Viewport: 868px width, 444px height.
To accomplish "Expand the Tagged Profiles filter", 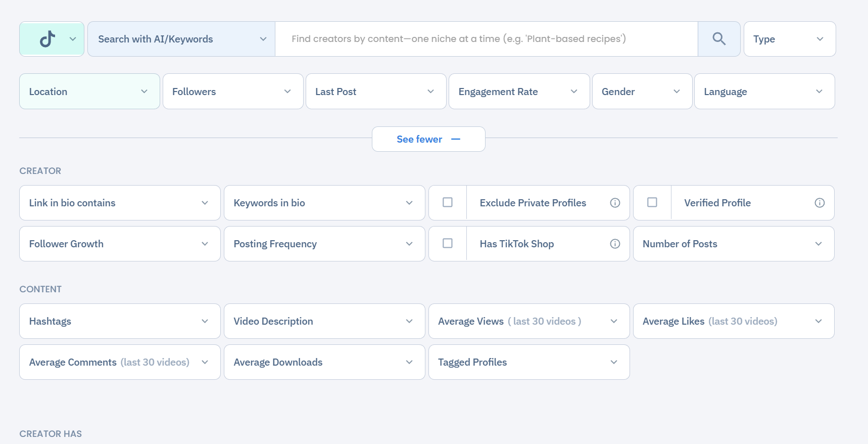I will click(529, 362).
